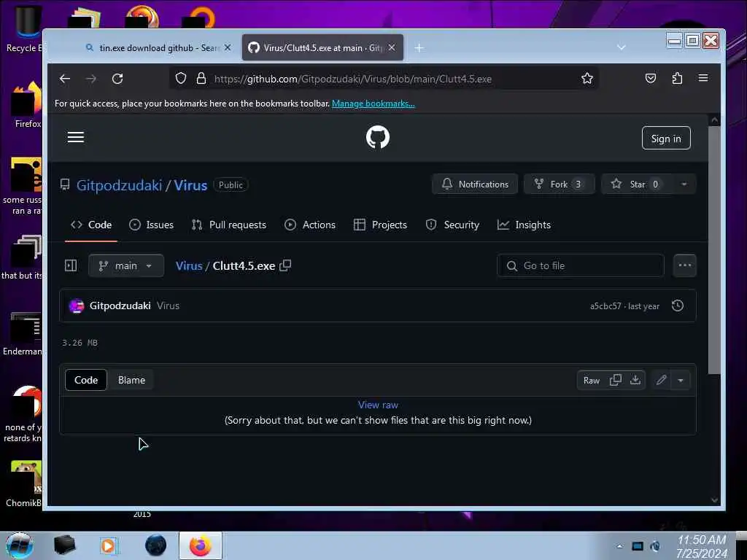Copy the file path next to Clutt4.5.exe

285,265
